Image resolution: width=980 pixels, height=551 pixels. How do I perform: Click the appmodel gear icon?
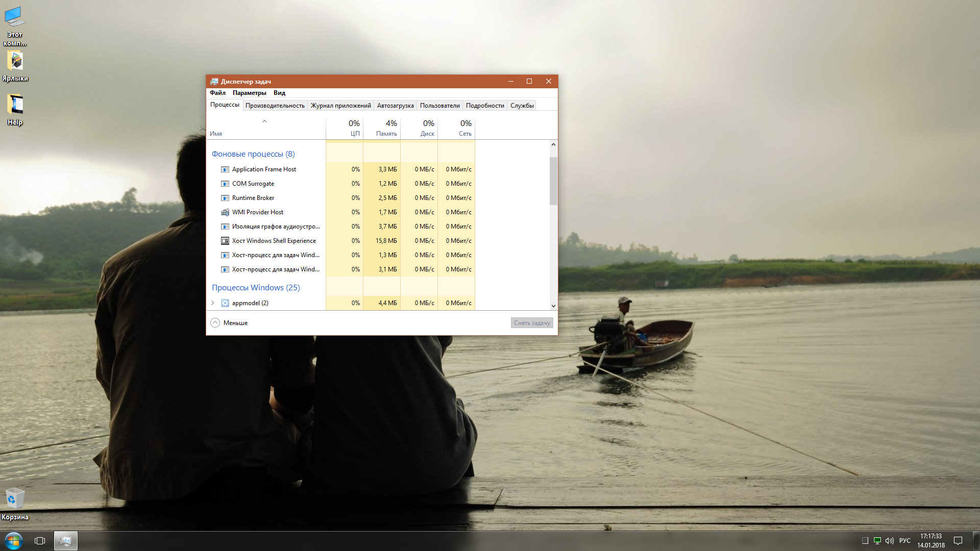tap(225, 303)
